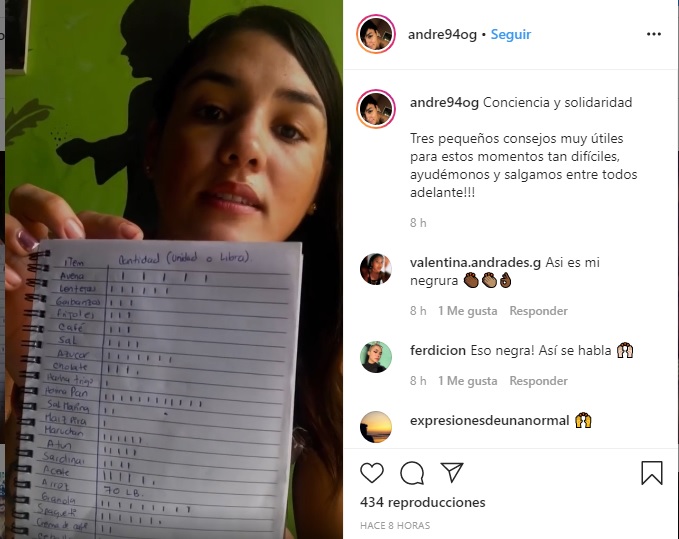Open andre94og avatar beside caption

(376, 109)
